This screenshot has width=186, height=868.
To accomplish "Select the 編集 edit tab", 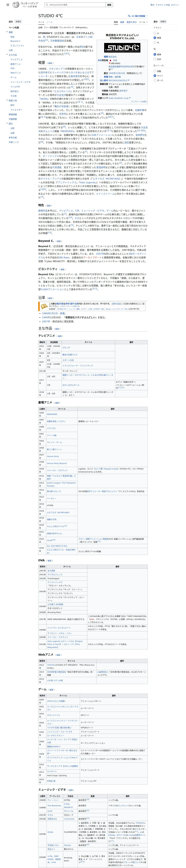I will pos(122,22).
